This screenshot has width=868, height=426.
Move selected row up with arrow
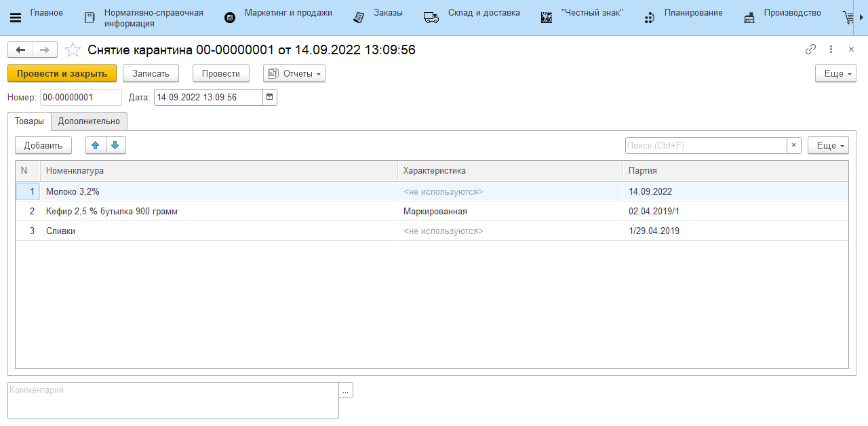coord(96,145)
